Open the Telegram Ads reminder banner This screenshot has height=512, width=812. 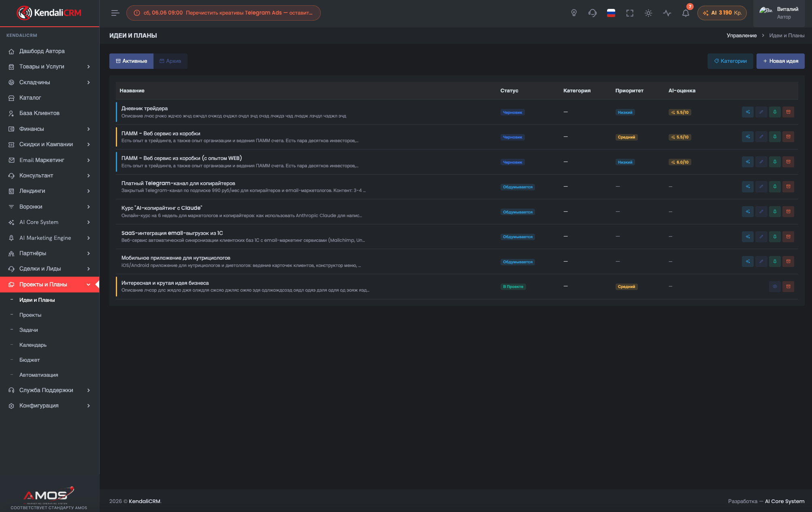pyautogui.click(x=223, y=13)
